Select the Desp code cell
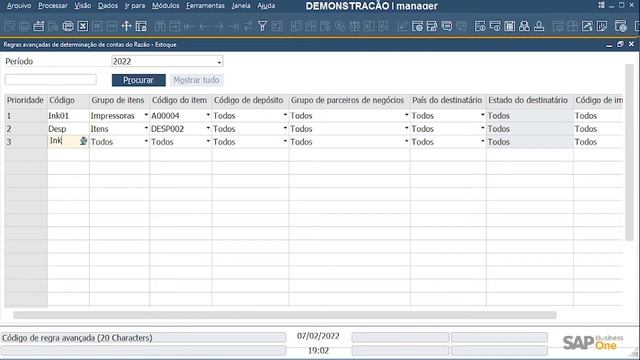The height and width of the screenshot is (360, 640). tap(68, 129)
